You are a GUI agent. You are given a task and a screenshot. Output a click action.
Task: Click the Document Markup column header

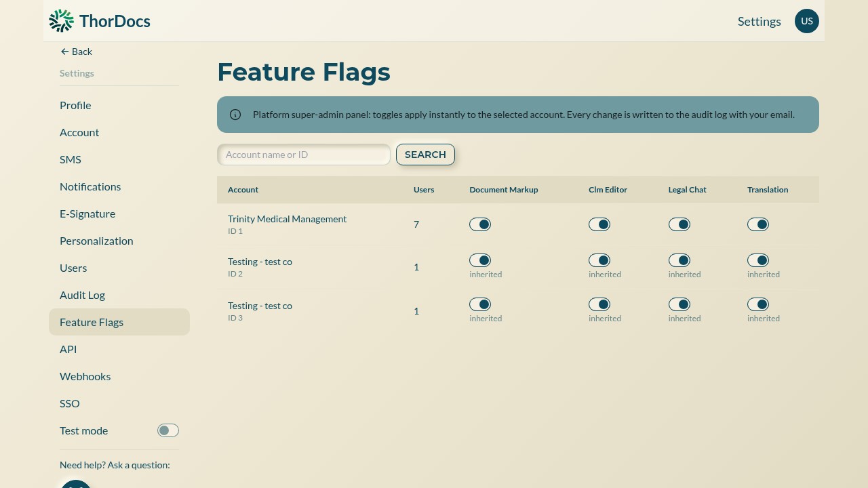click(x=503, y=190)
